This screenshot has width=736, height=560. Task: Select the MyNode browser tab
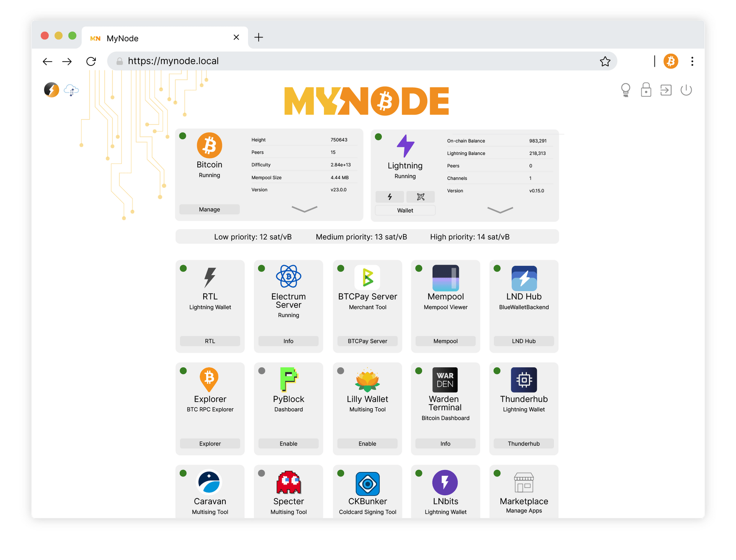point(165,38)
